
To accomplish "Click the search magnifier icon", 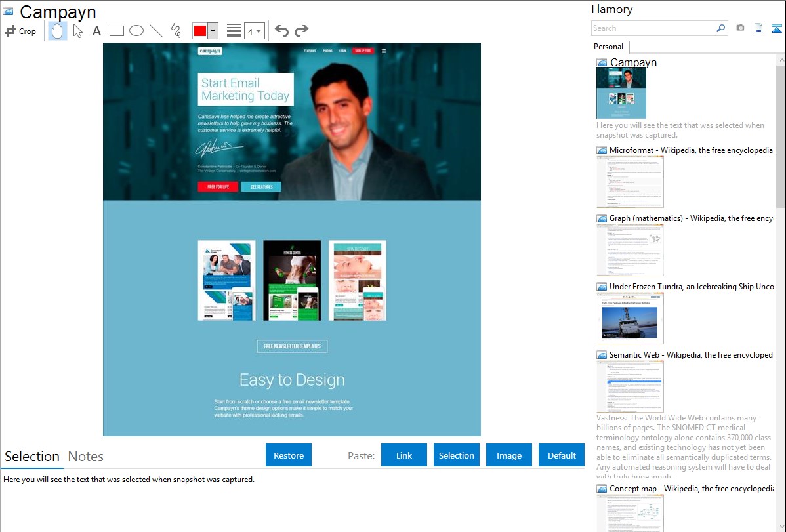I will tap(721, 28).
